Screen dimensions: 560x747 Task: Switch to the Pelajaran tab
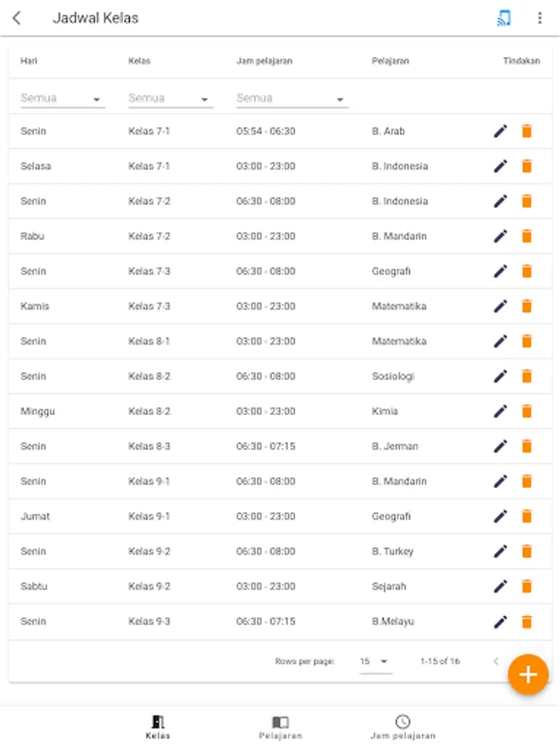tap(280, 728)
